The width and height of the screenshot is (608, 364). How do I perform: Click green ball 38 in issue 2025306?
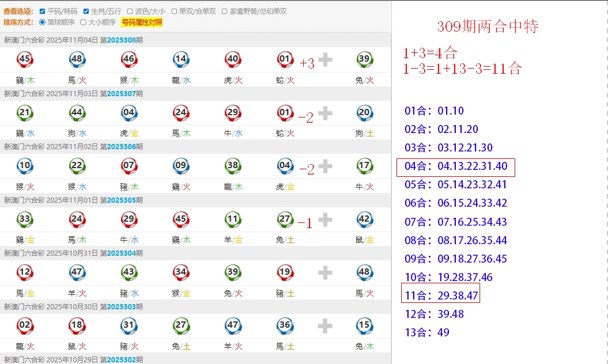233,166
